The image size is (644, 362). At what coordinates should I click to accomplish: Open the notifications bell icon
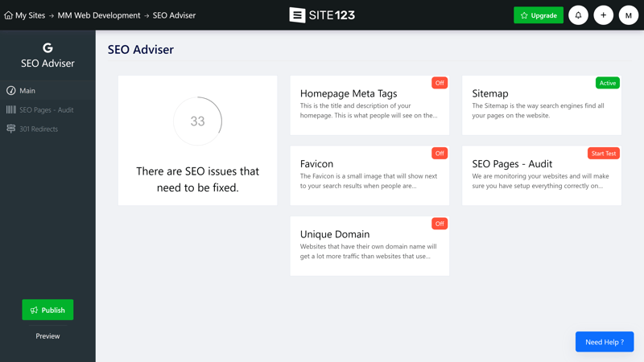pos(578,15)
